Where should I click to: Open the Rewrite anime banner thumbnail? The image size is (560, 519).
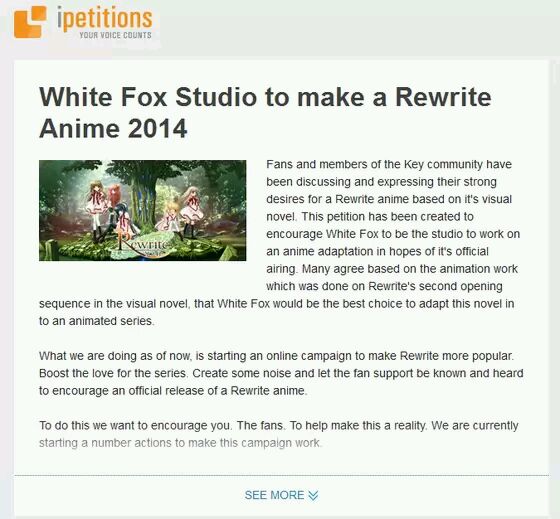tap(142, 210)
